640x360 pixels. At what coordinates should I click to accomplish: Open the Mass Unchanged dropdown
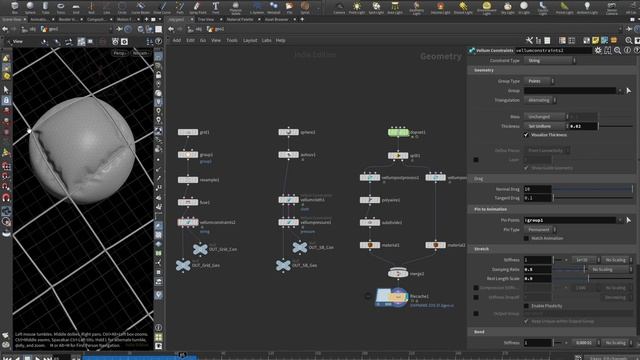pos(545,117)
